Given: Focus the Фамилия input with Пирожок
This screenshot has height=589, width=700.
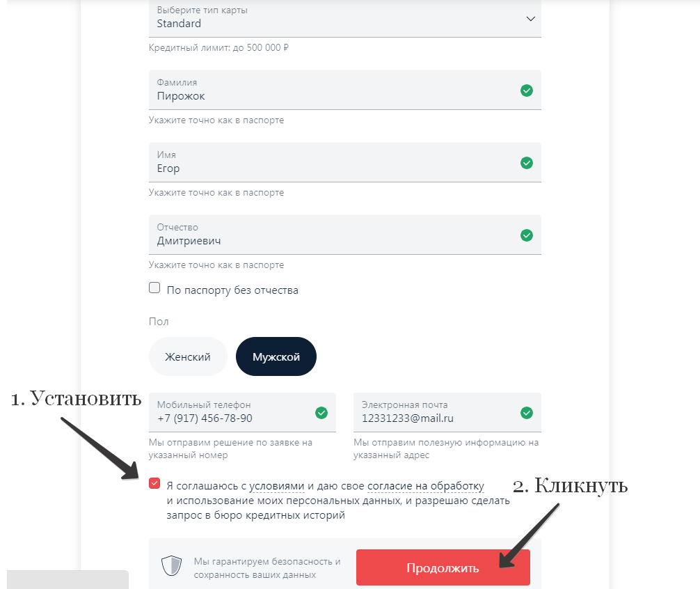Looking at the screenshot, I should [334, 95].
